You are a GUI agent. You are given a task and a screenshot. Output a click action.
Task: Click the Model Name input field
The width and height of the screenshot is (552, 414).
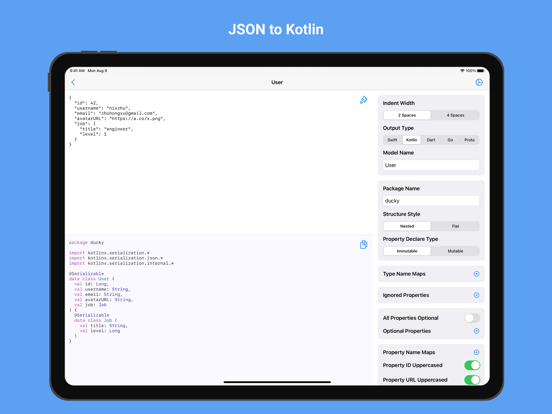431,165
